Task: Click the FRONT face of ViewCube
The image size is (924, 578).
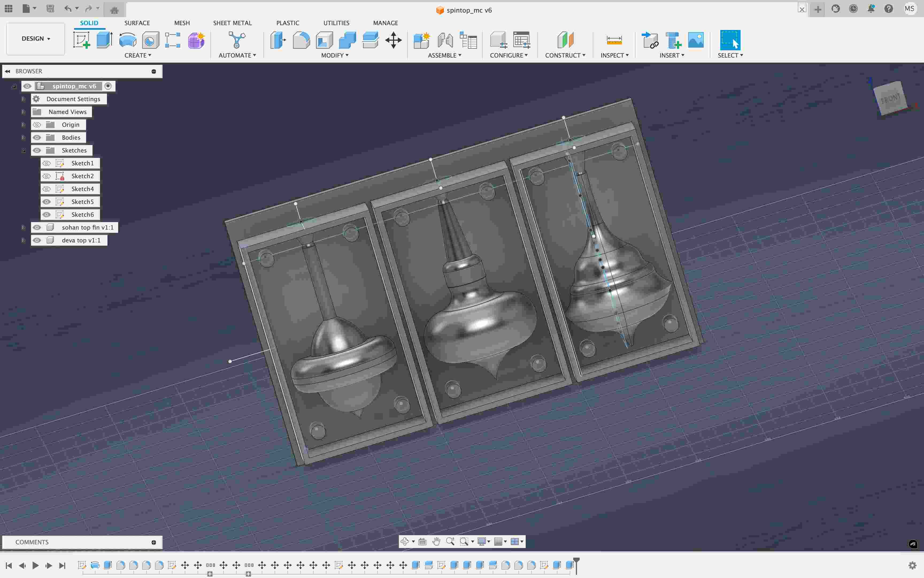Action: 890,99
